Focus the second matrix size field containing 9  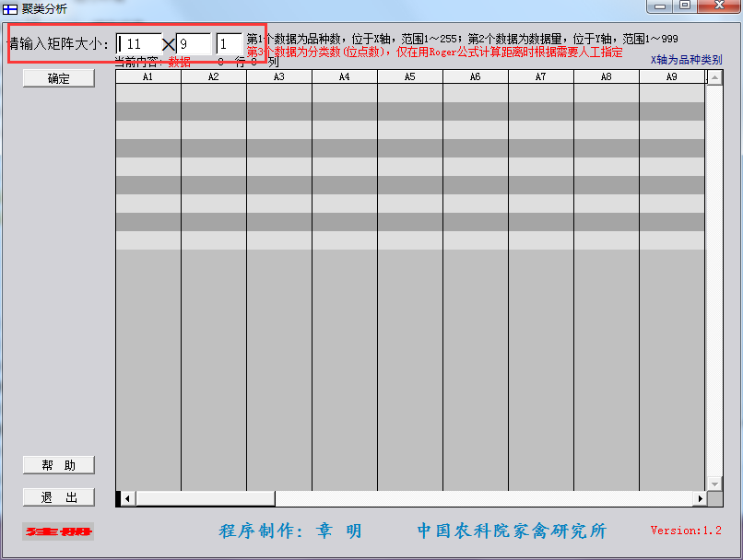tap(194, 44)
